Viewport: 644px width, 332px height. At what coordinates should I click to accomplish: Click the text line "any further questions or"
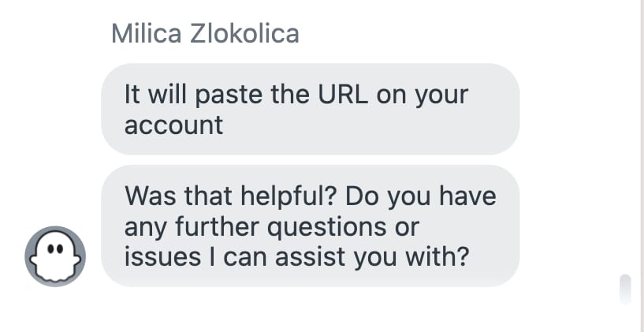click(271, 227)
